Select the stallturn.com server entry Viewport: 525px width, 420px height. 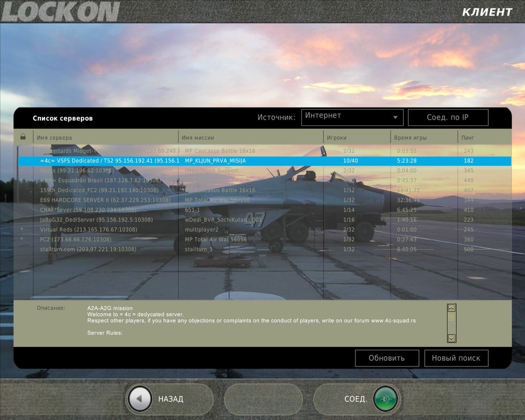(x=105, y=249)
